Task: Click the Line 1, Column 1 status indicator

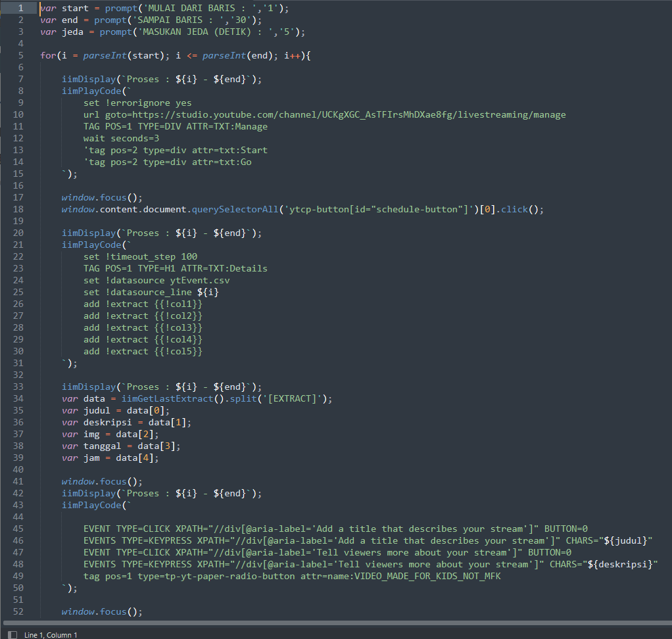Action: (x=51, y=634)
